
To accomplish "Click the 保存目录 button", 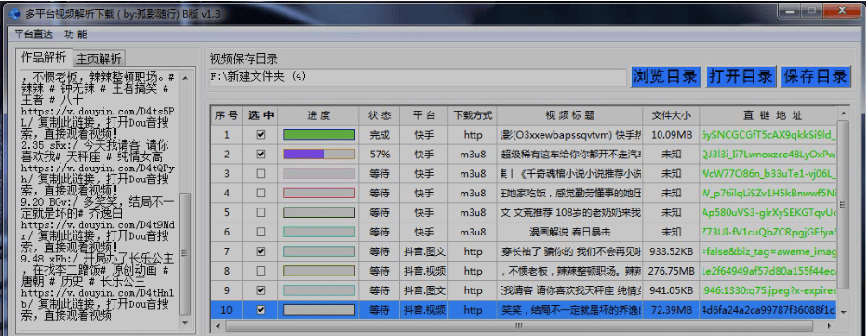I will point(815,76).
